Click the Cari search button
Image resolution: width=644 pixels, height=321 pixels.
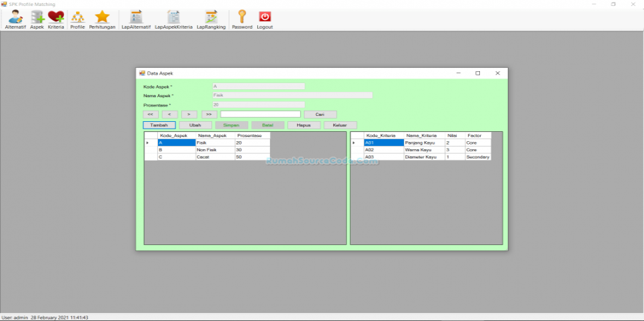point(321,114)
